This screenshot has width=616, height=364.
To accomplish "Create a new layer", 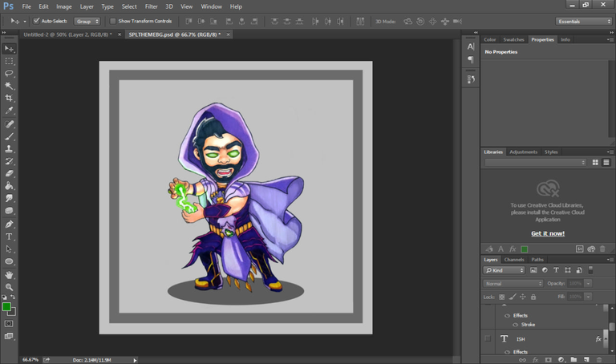I will point(586,360).
